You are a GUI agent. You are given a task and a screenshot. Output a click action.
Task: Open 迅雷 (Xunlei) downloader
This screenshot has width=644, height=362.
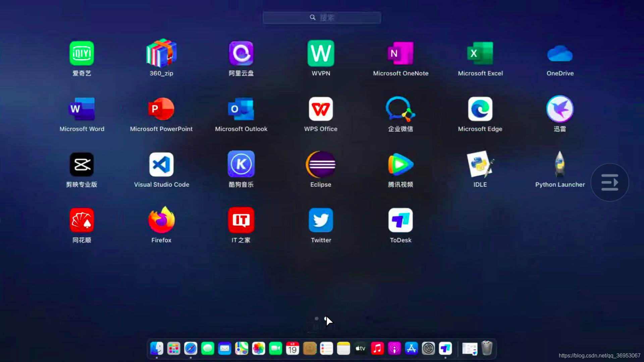560,109
